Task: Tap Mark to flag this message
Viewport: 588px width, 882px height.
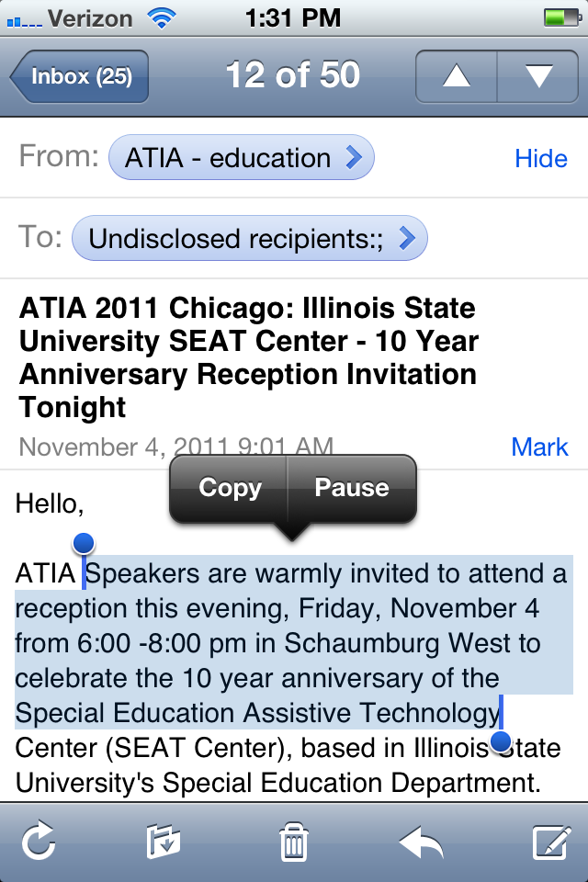Action: coord(539,447)
